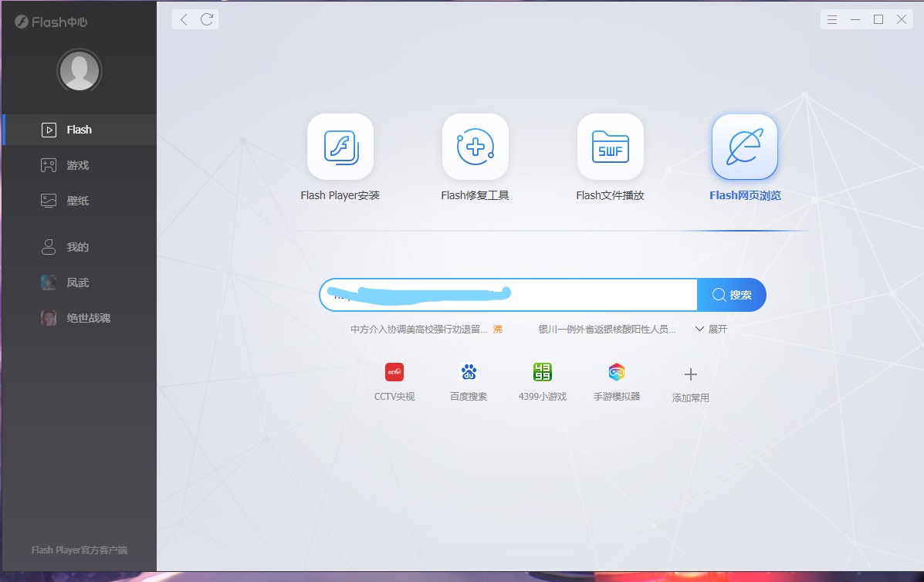The image size is (924, 582).
Task: Minimize the Flash中心 window
Action: click(x=855, y=19)
